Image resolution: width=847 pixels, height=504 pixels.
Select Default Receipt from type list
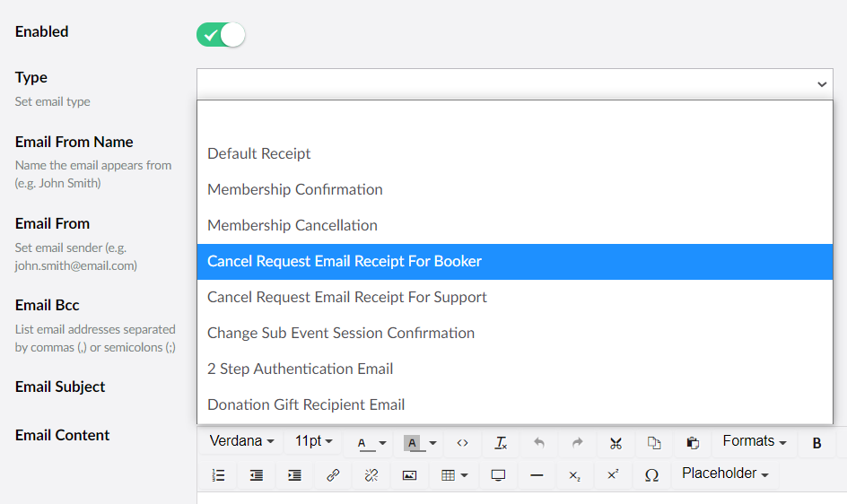pyautogui.click(x=259, y=153)
